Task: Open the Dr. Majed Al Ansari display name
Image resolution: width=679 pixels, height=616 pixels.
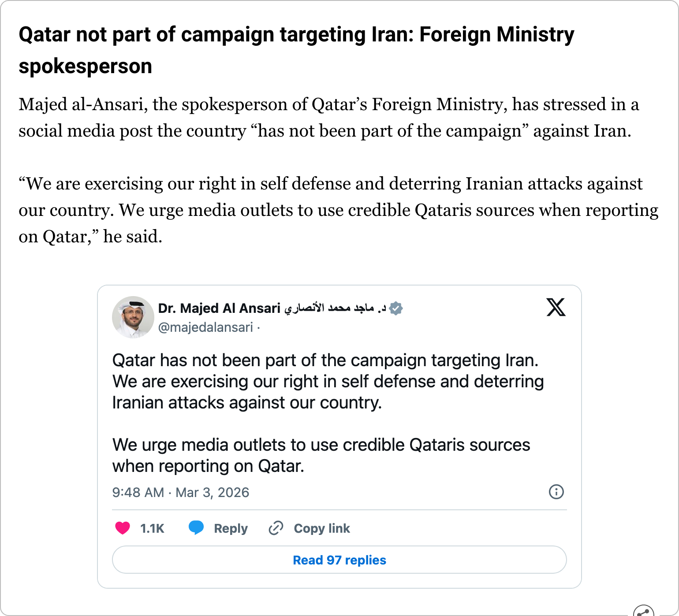Action: pyautogui.click(x=219, y=308)
